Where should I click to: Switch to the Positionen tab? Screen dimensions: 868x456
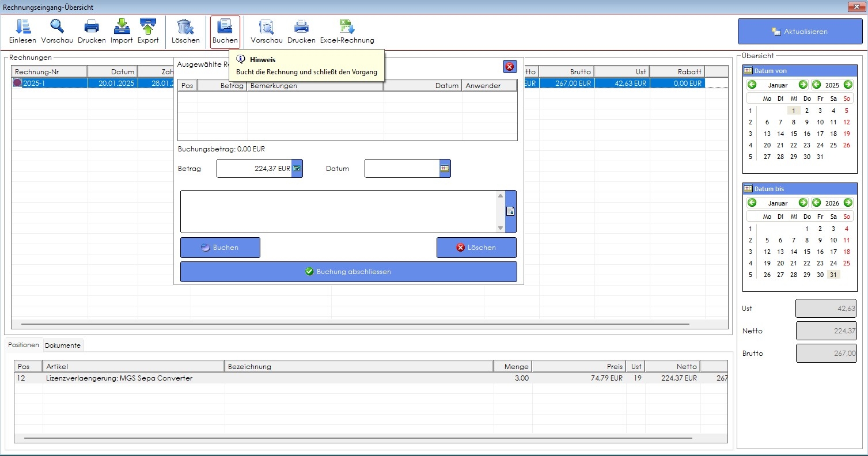24,345
